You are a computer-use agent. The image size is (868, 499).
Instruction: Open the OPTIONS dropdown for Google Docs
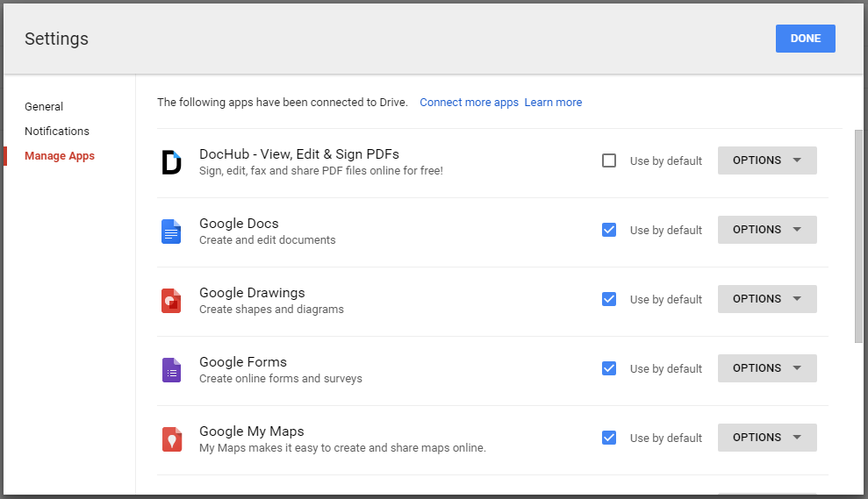767,230
